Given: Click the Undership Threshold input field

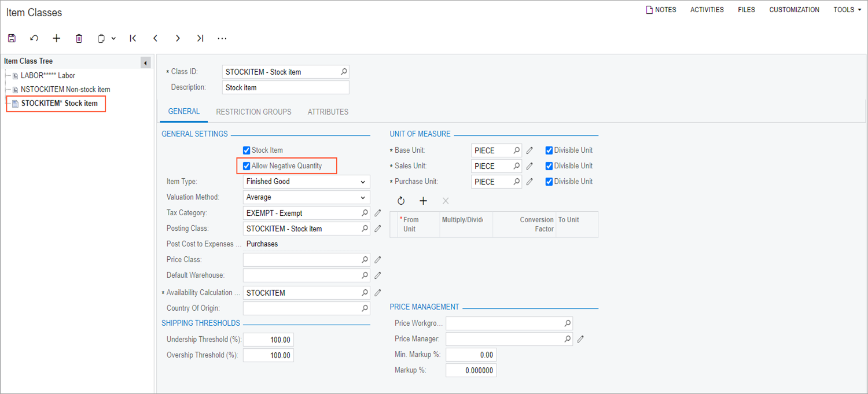Looking at the screenshot, I should coord(269,340).
